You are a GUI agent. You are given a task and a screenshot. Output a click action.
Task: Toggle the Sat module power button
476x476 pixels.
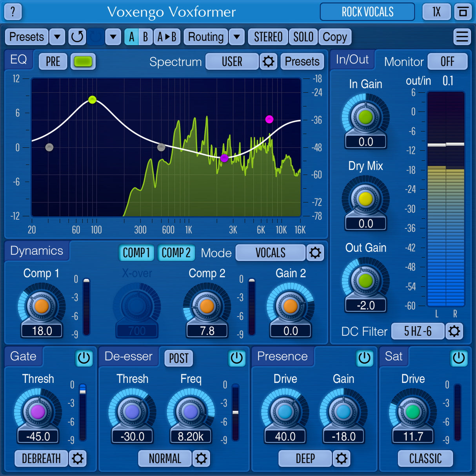click(459, 358)
